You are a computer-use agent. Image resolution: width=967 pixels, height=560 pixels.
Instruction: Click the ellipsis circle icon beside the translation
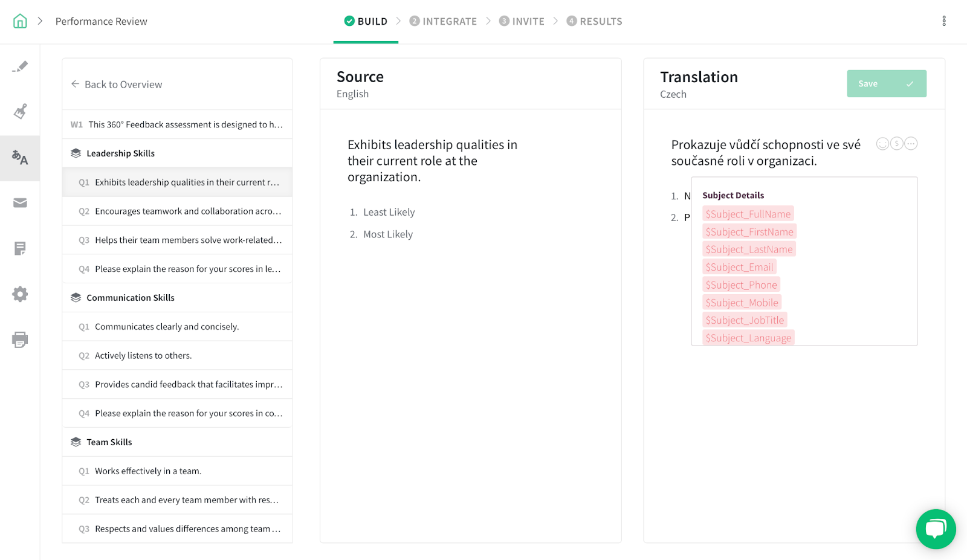point(911,144)
